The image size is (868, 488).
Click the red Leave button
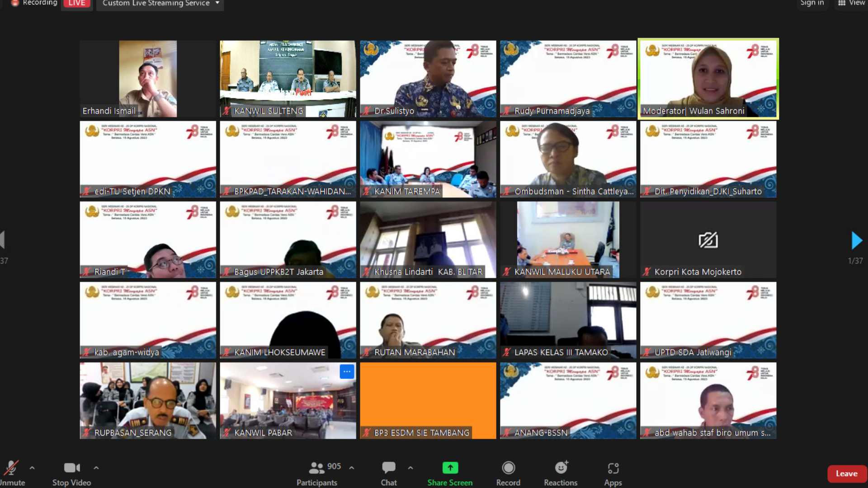point(846,474)
